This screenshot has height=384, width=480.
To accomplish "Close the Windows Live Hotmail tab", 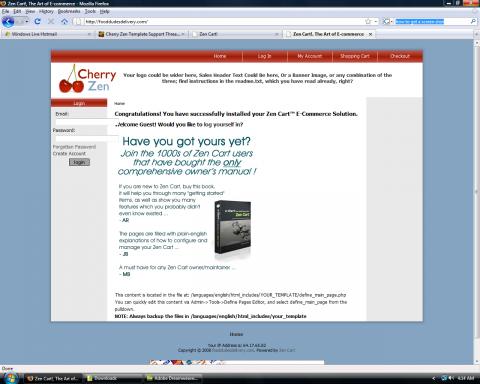I will [x=89, y=34].
